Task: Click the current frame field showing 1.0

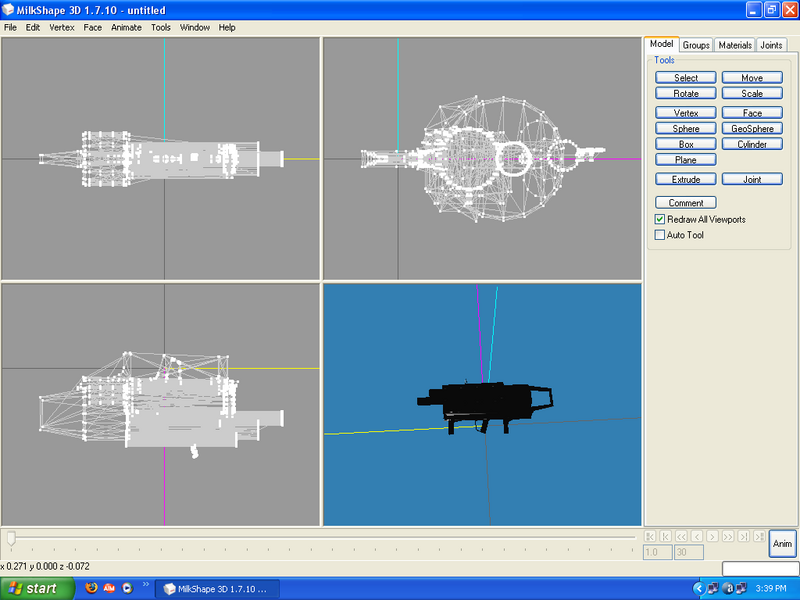Action: [657, 552]
